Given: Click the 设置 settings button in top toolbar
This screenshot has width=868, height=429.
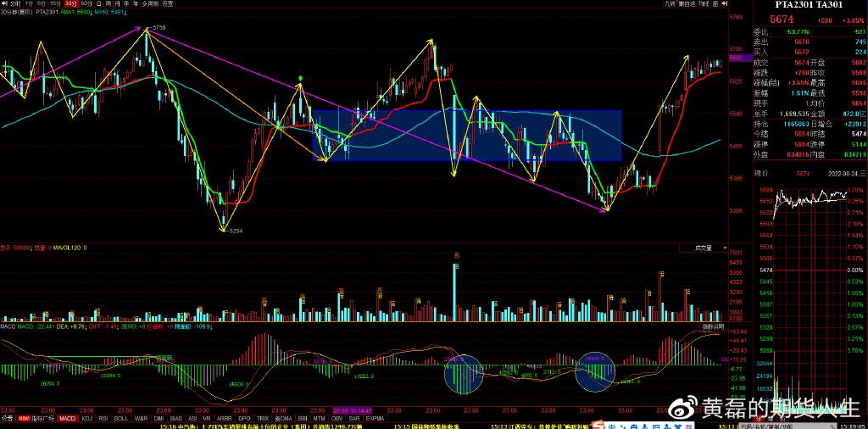Looking at the screenshot, I should pos(168,4).
